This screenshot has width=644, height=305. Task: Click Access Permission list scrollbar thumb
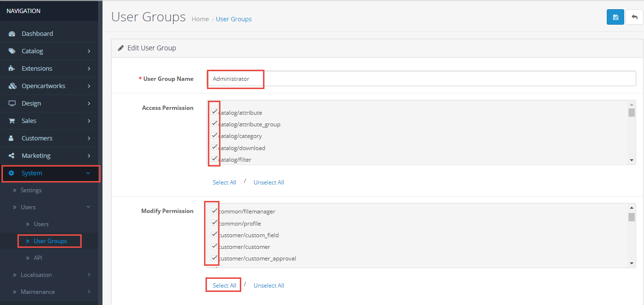[x=631, y=113]
